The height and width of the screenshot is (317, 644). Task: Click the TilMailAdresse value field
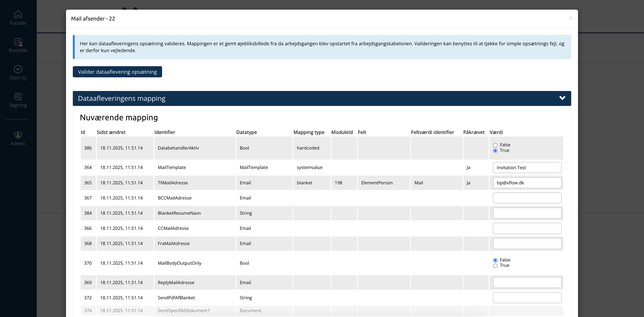coord(527,183)
